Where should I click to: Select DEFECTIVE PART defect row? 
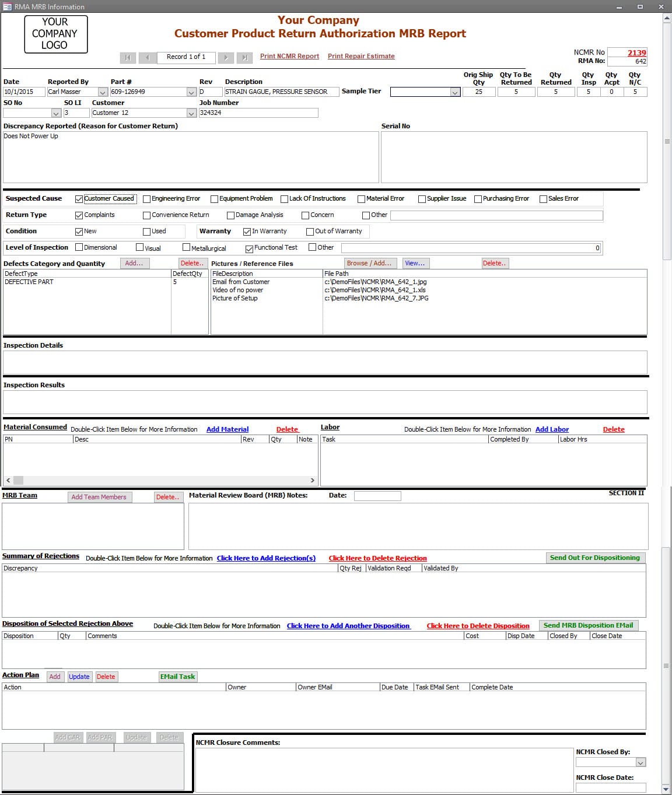(x=105, y=282)
